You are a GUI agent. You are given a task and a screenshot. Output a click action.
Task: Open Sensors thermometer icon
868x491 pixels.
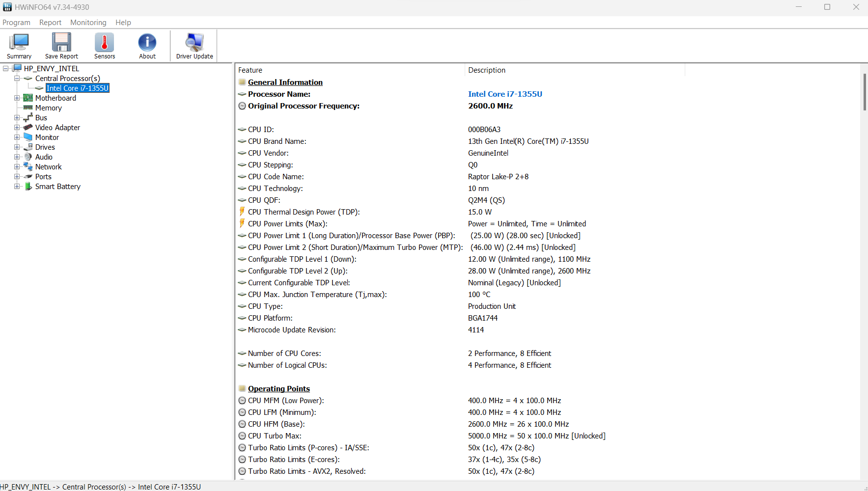104,43
